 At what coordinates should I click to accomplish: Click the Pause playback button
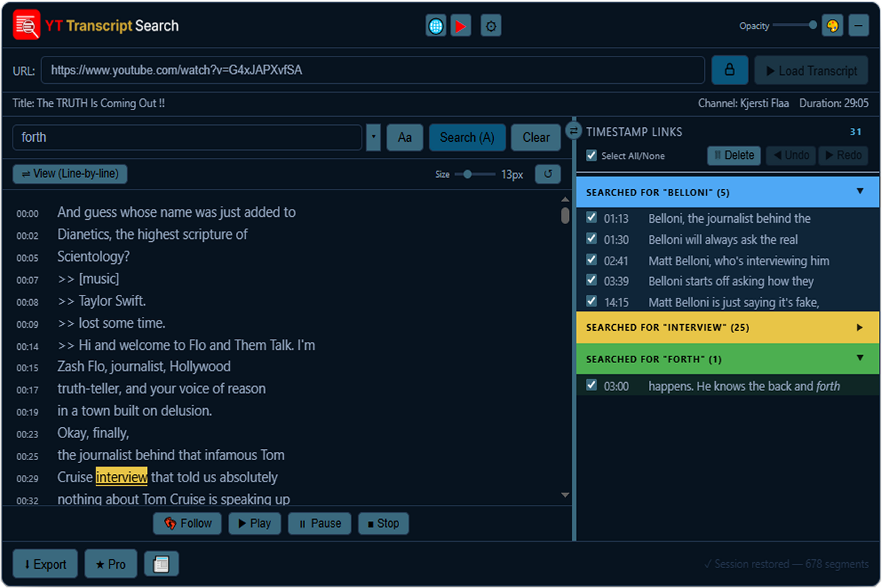(x=320, y=523)
